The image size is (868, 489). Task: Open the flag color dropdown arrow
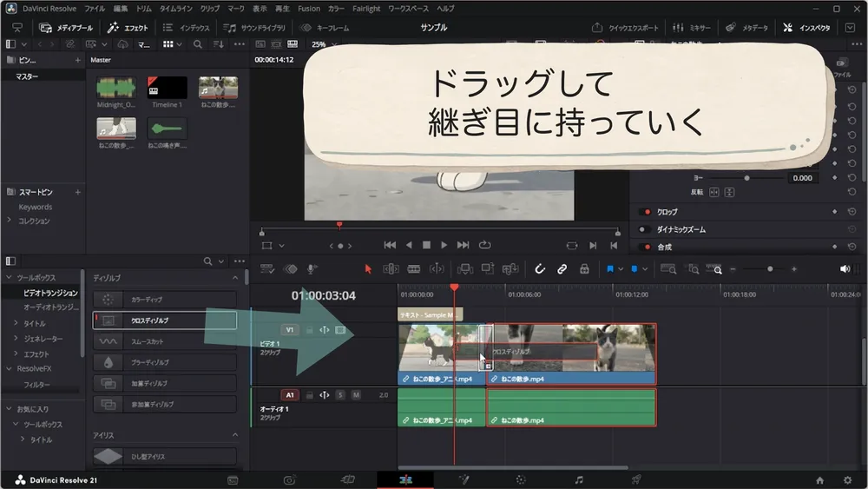(x=621, y=269)
